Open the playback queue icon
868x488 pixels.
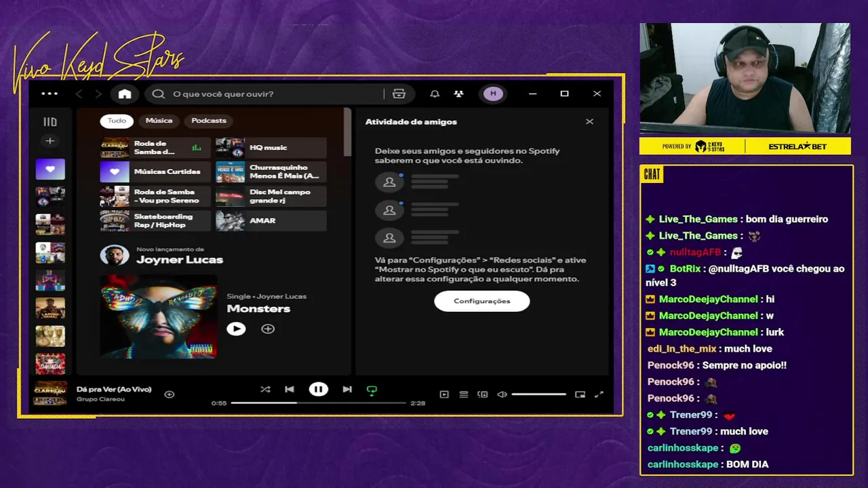click(464, 394)
